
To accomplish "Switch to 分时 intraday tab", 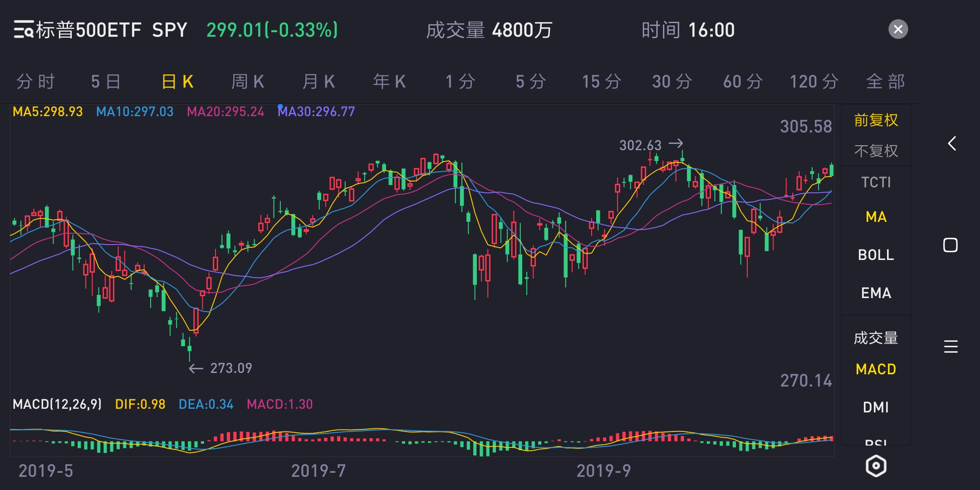I will 35,82.
